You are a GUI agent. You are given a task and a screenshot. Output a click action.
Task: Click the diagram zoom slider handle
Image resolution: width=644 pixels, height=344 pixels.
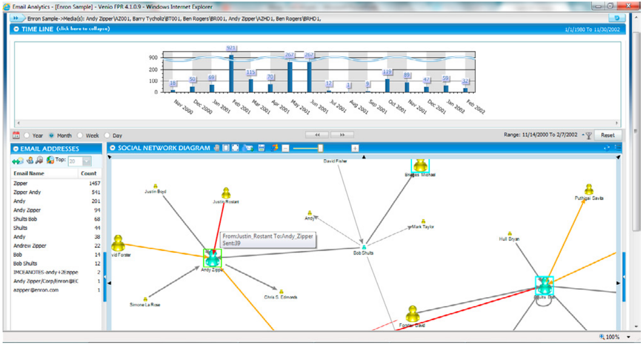point(320,149)
